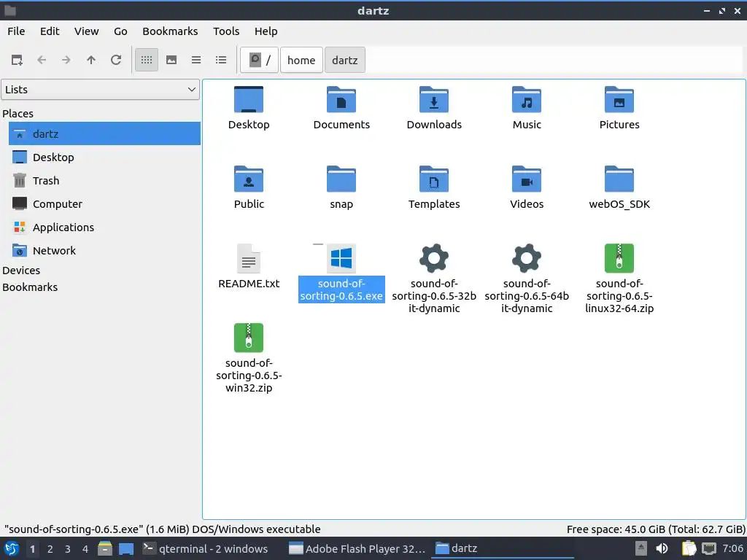The height and width of the screenshot is (560, 747).
Task: Open the Bookmarks menu
Action: (x=170, y=31)
